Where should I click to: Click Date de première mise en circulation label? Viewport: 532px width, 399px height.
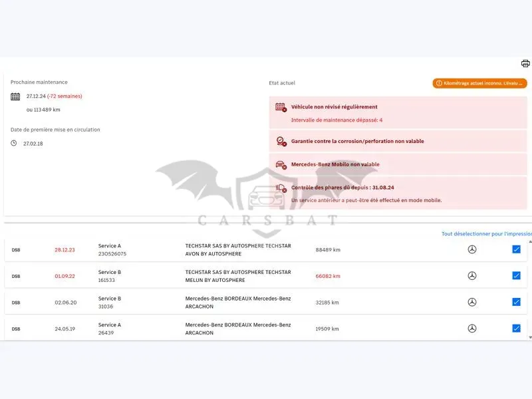coord(55,130)
